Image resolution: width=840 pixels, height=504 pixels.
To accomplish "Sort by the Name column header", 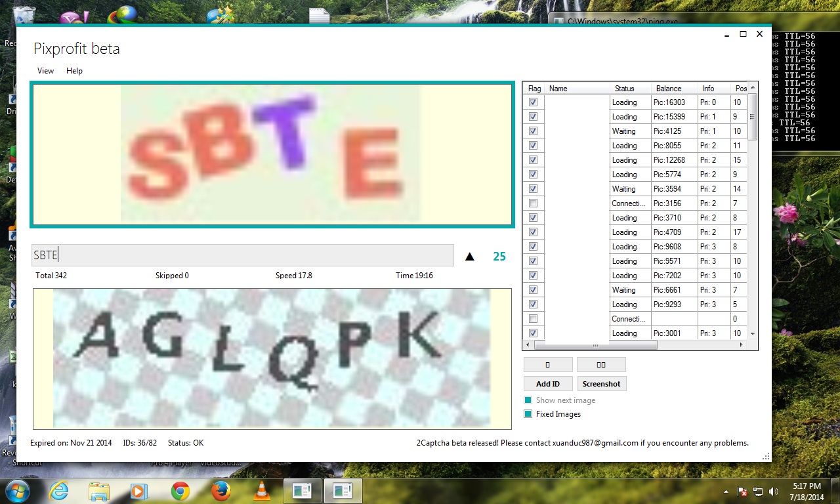I will pyautogui.click(x=577, y=89).
